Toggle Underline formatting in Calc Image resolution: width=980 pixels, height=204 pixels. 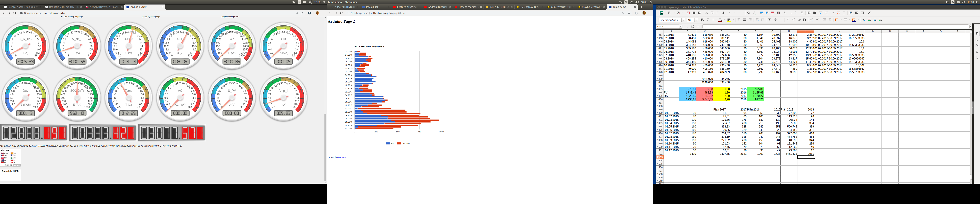pos(714,20)
